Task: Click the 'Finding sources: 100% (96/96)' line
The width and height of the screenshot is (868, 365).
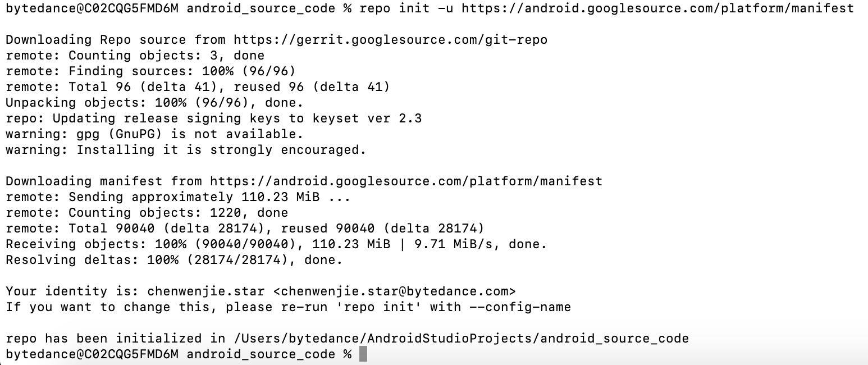Action: [150, 71]
